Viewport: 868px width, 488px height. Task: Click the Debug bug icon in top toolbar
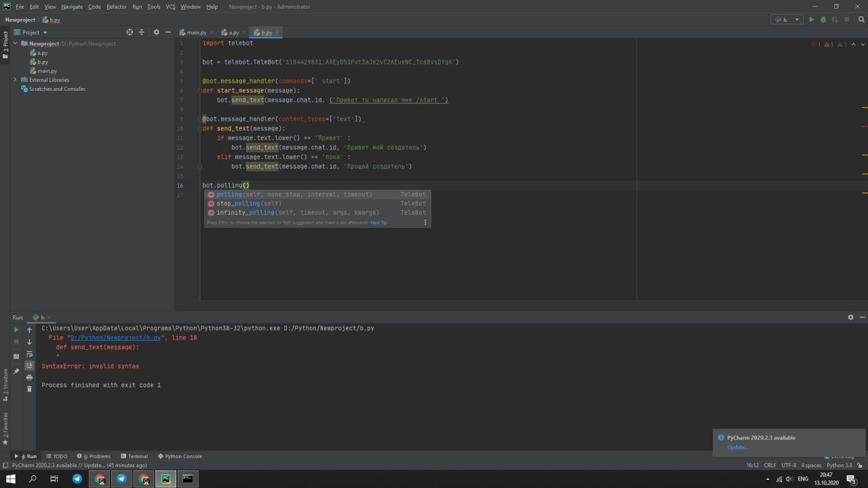(x=823, y=20)
